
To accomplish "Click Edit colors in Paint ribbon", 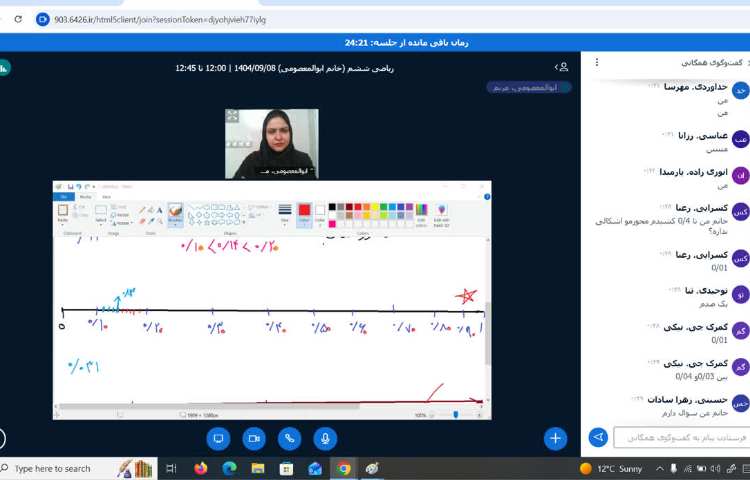I will click(x=421, y=215).
